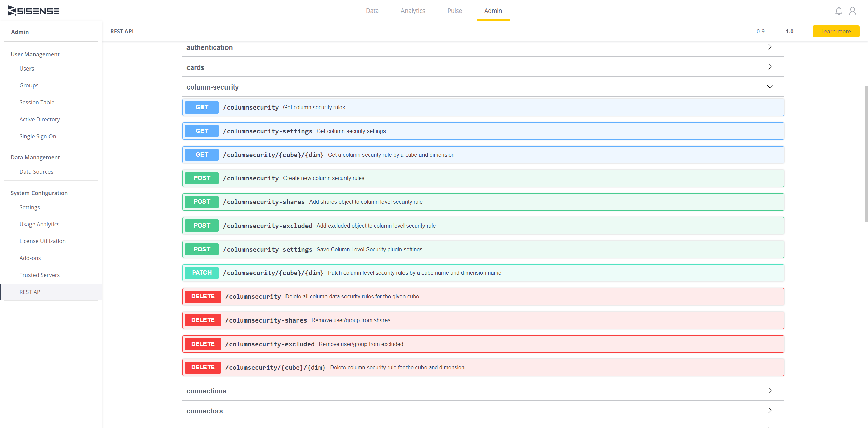Click the Learn more button

coord(836,31)
